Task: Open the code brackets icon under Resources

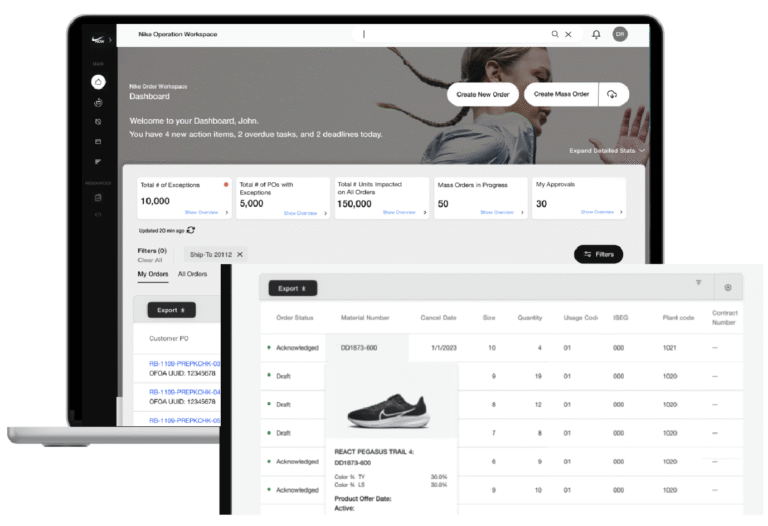Action: pos(98,215)
